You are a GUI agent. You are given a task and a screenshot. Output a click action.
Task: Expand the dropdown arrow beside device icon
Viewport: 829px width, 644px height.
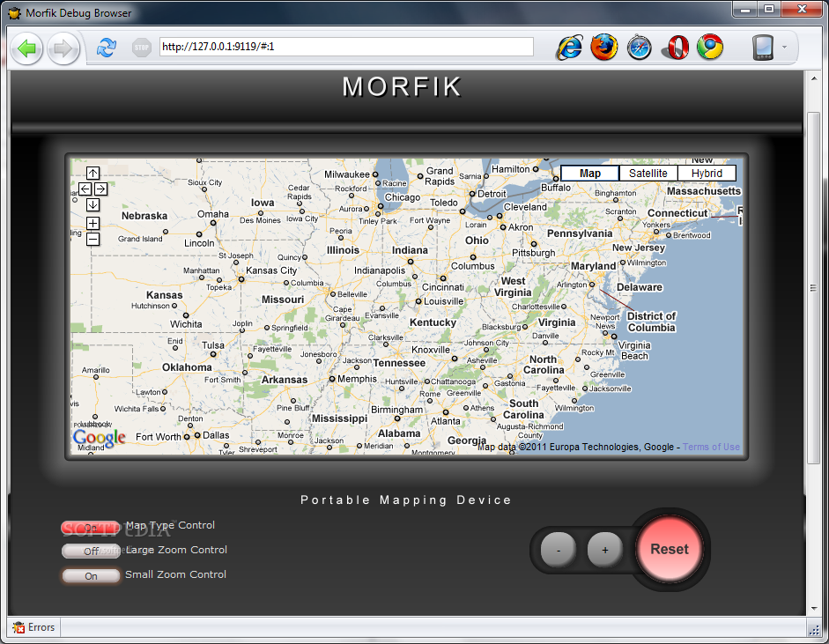pos(785,47)
